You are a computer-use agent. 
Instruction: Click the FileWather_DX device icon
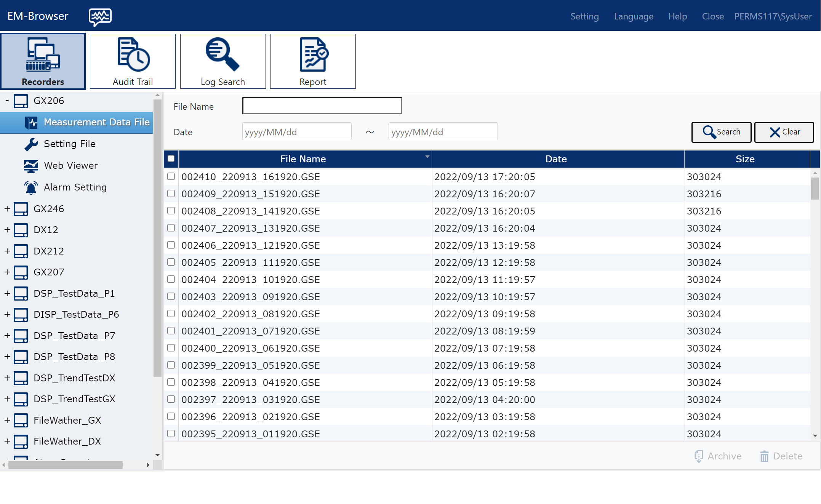[21, 442]
